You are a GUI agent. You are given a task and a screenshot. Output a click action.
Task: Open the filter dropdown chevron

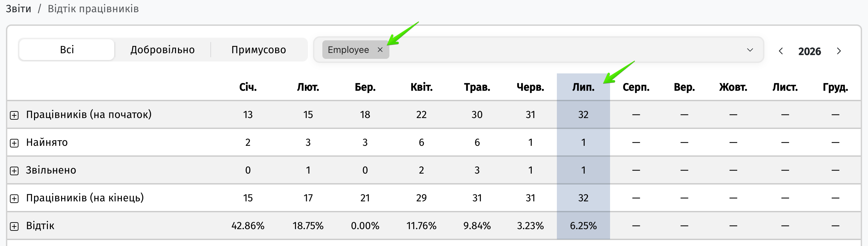click(750, 50)
